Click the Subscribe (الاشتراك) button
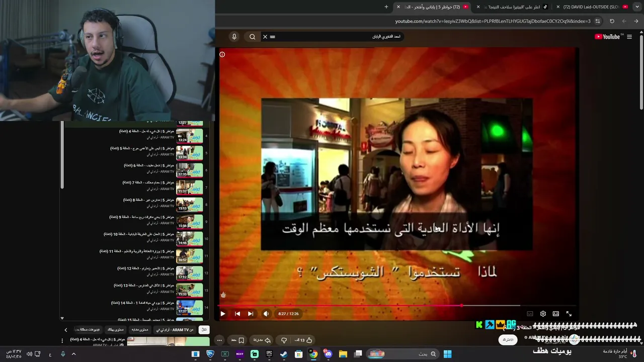The height and width of the screenshot is (362, 644). click(x=508, y=339)
